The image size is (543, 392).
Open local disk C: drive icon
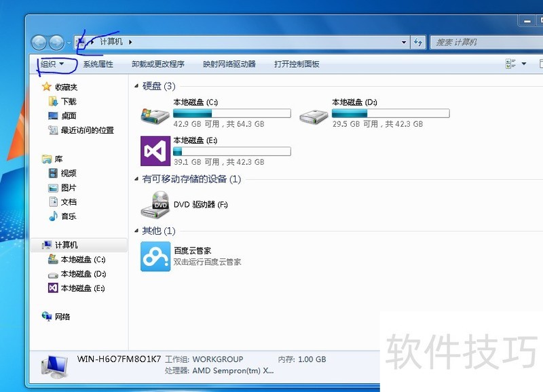pyautogui.click(x=155, y=114)
